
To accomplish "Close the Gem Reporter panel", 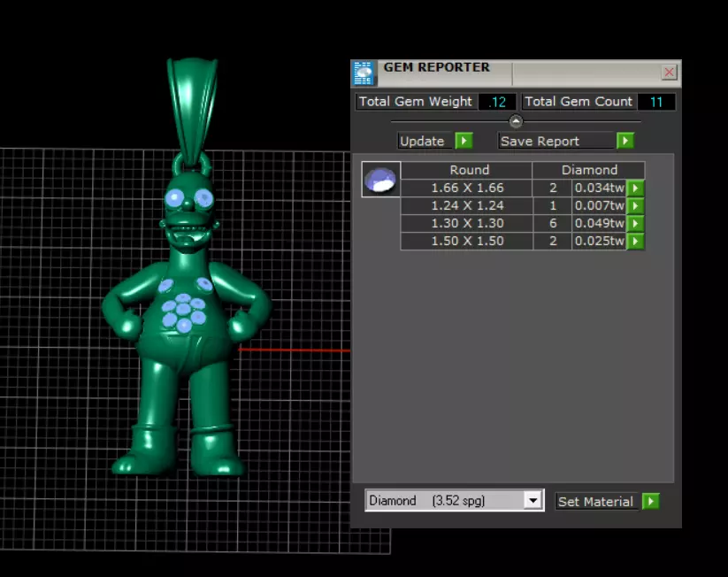I will pos(669,72).
